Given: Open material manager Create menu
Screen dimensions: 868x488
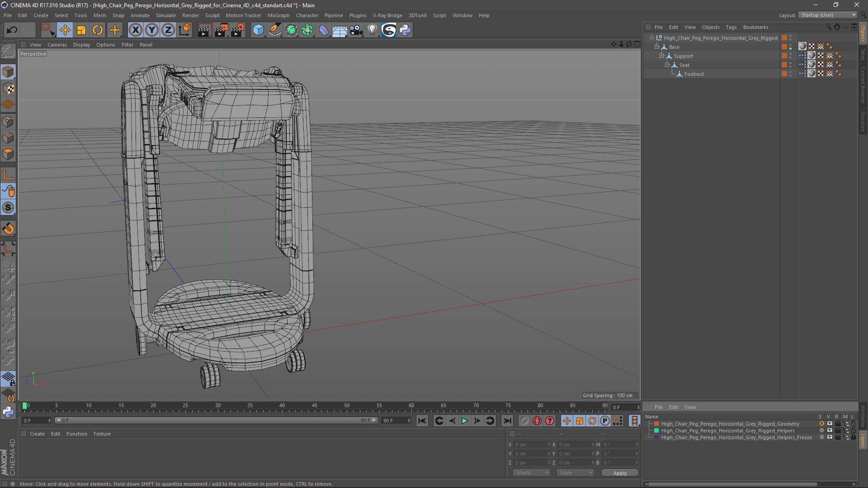Looking at the screenshot, I should click(37, 434).
